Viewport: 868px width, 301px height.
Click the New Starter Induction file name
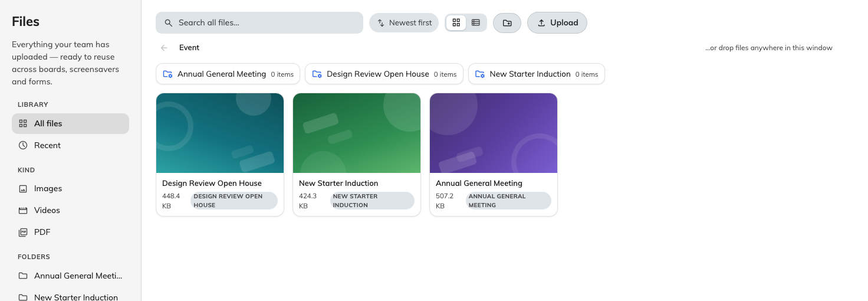point(338,184)
